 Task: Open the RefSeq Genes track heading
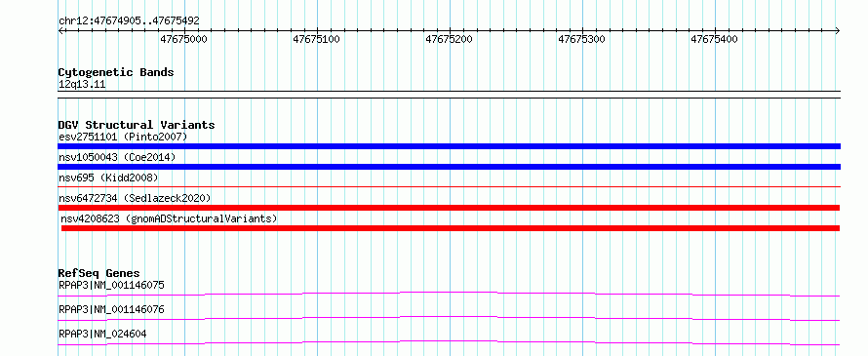click(x=99, y=273)
